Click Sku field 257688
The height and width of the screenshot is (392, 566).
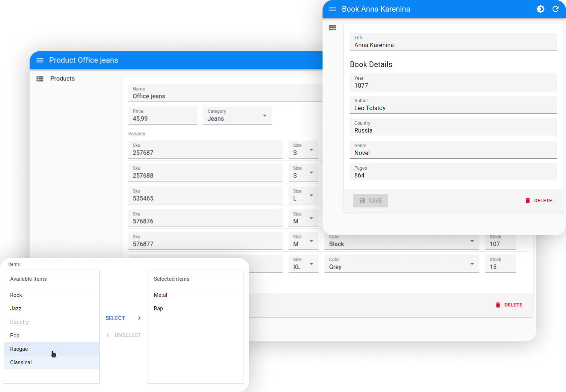tap(205, 172)
